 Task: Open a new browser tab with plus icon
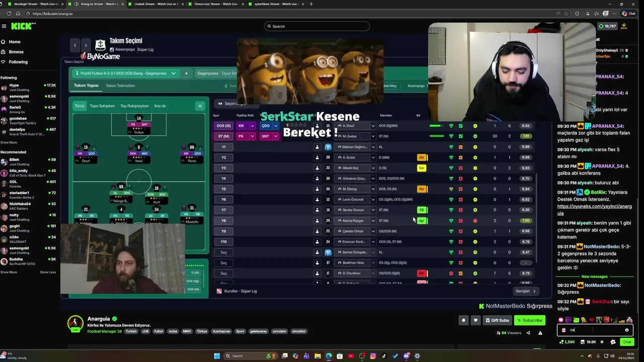pyautogui.click(x=311, y=4)
